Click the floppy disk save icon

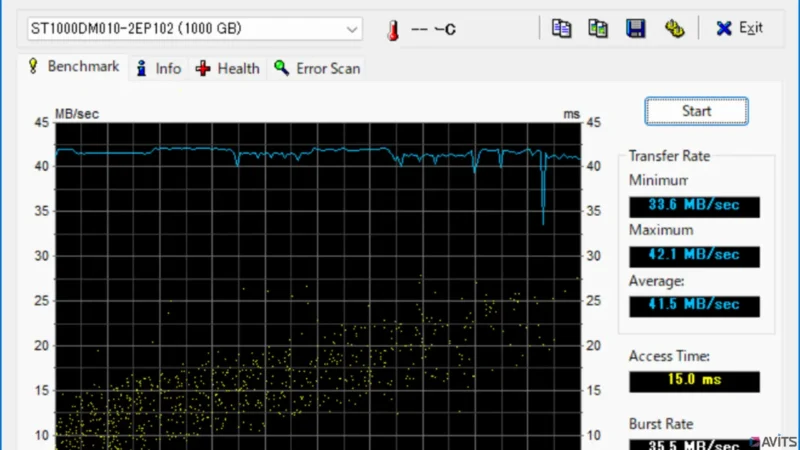pyautogui.click(x=635, y=28)
